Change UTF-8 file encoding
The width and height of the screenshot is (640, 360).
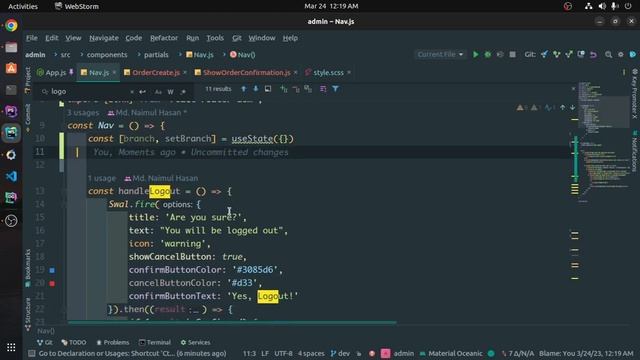[x=283, y=353]
